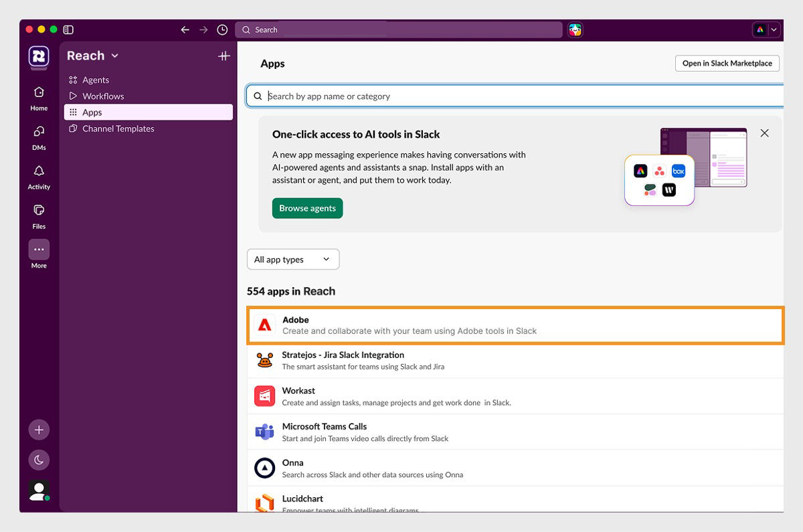Open the All app types dropdown
803x532 pixels.
[293, 260]
